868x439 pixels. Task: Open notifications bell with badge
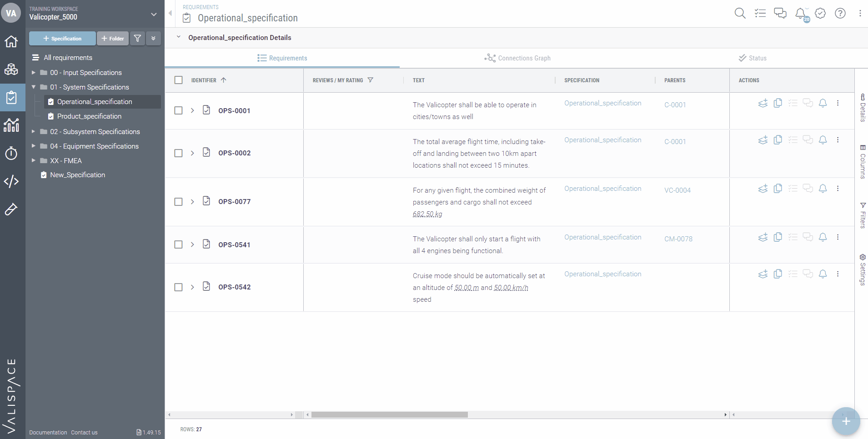pyautogui.click(x=801, y=14)
